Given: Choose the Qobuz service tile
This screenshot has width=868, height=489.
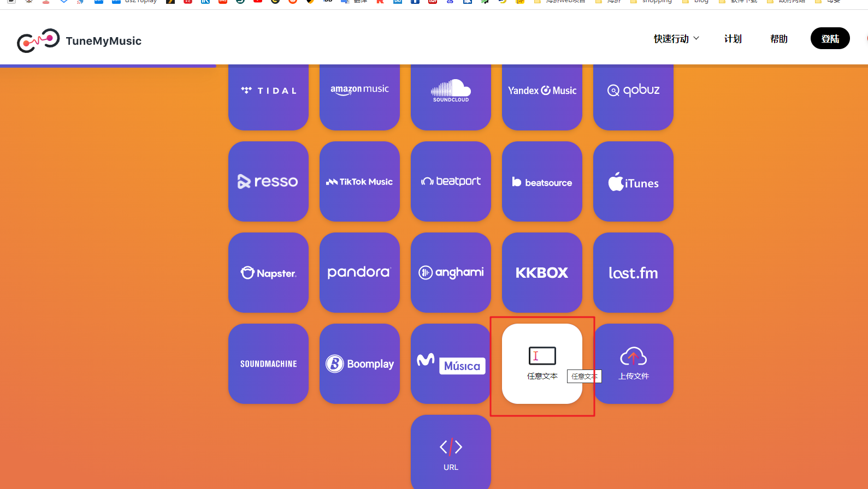Looking at the screenshot, I should pyautogui.click(x=633, y=91).
